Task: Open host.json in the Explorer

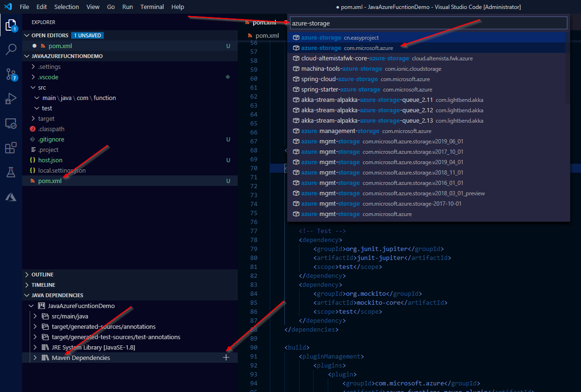Action: 50,160
